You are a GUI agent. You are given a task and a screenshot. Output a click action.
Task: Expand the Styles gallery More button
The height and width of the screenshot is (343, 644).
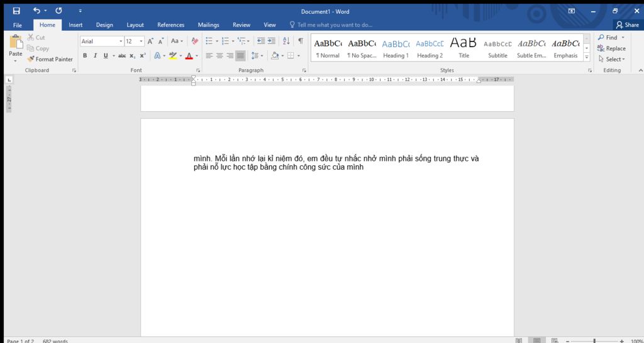tap(587, 57)
